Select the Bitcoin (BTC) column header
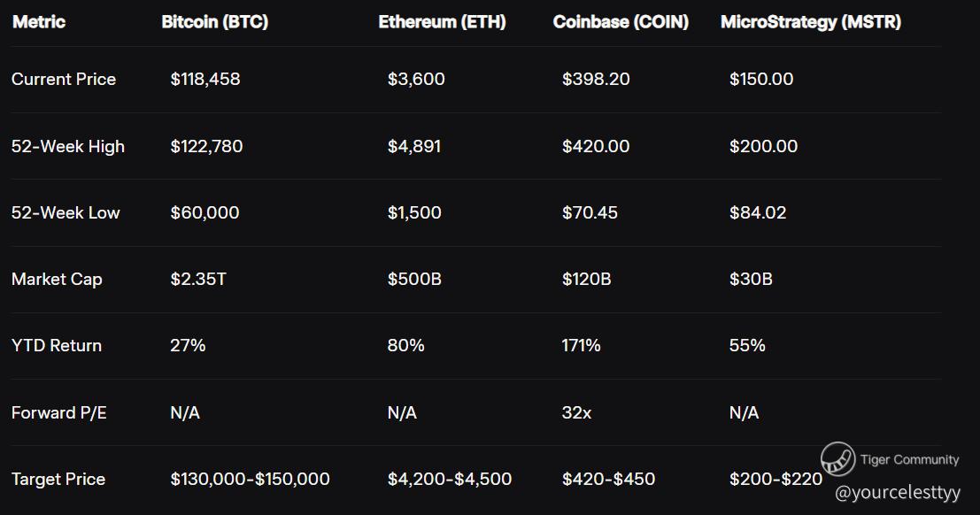 tap(214, 22)
